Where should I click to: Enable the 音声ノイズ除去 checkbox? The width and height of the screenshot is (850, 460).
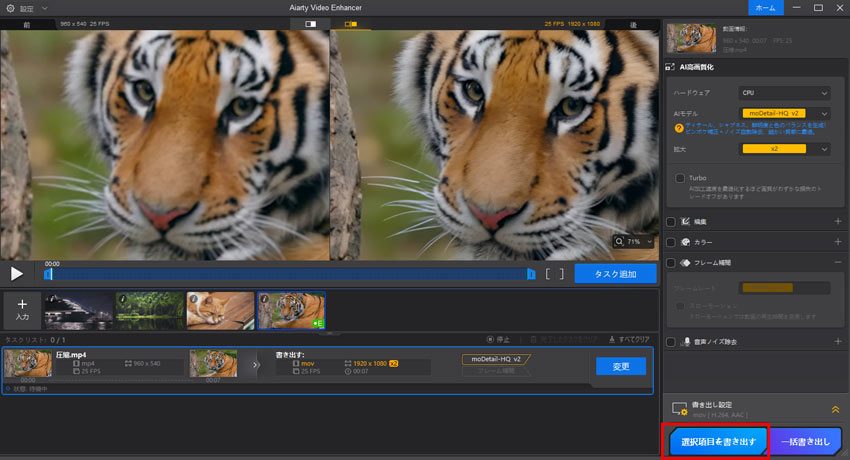(x=671, y=342)
